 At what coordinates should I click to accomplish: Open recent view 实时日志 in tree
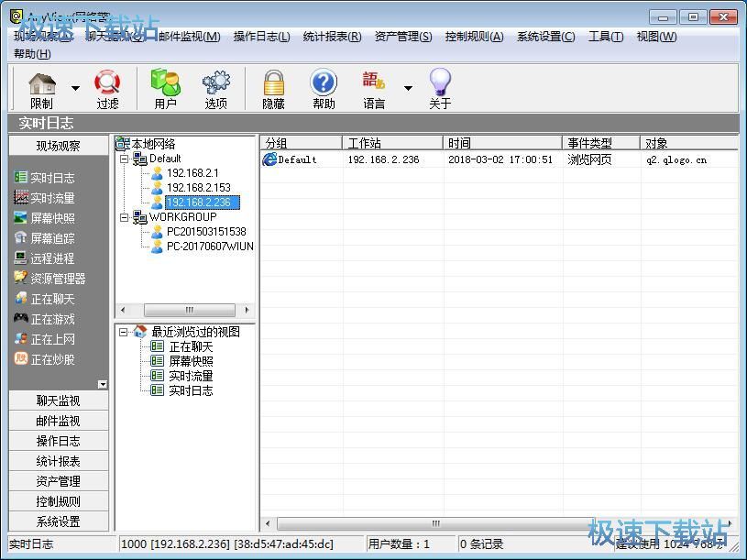(x=191, y=390)
